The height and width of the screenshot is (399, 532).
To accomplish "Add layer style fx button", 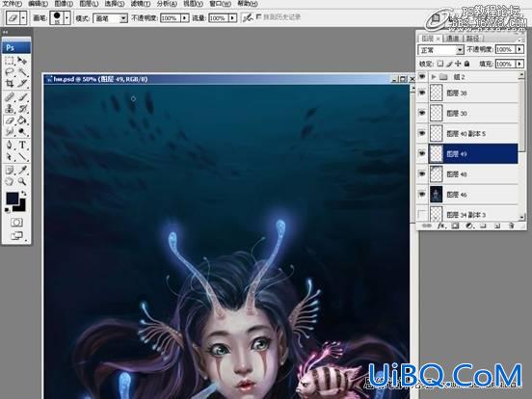I will [x=440, y=226].
